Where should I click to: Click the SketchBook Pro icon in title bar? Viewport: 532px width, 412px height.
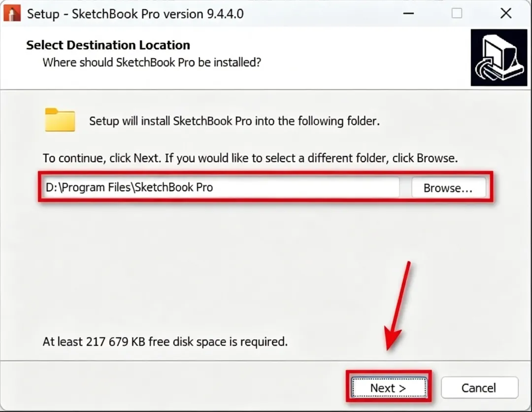pyautogui.click(x=12, y=14)
